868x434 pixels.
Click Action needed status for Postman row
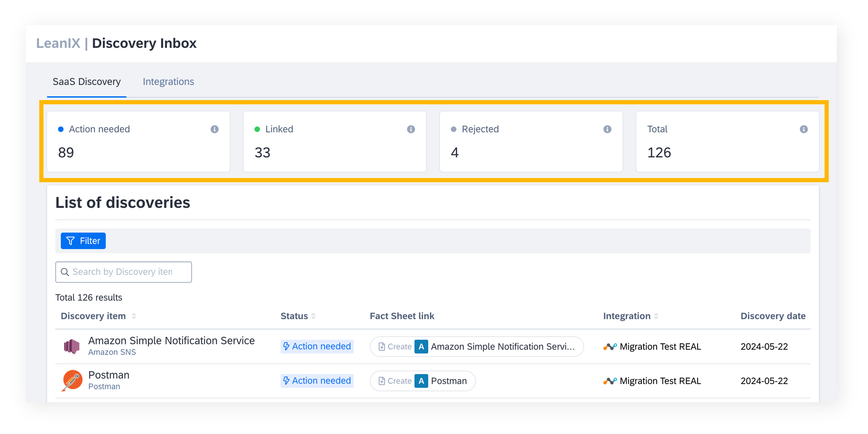(317, 380)
